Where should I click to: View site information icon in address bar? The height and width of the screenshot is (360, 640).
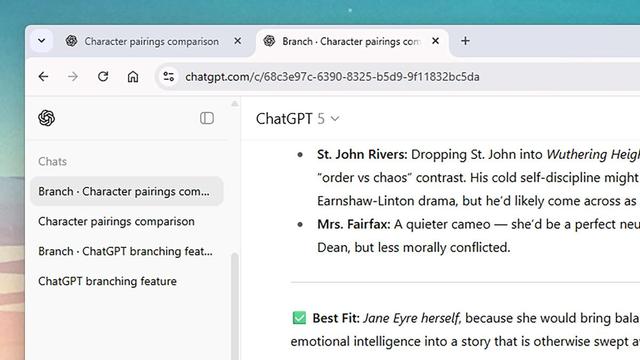169,77
